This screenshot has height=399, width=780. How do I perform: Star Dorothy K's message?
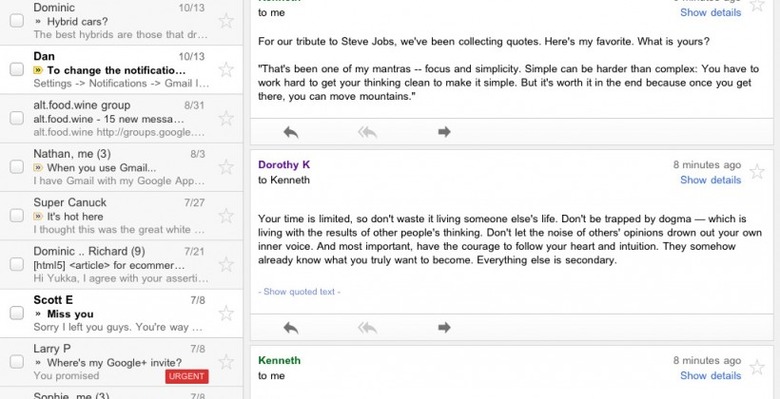tap(757, 172)
